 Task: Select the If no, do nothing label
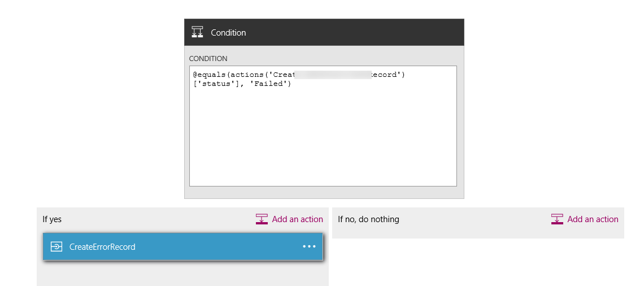(x=368, y=219)
